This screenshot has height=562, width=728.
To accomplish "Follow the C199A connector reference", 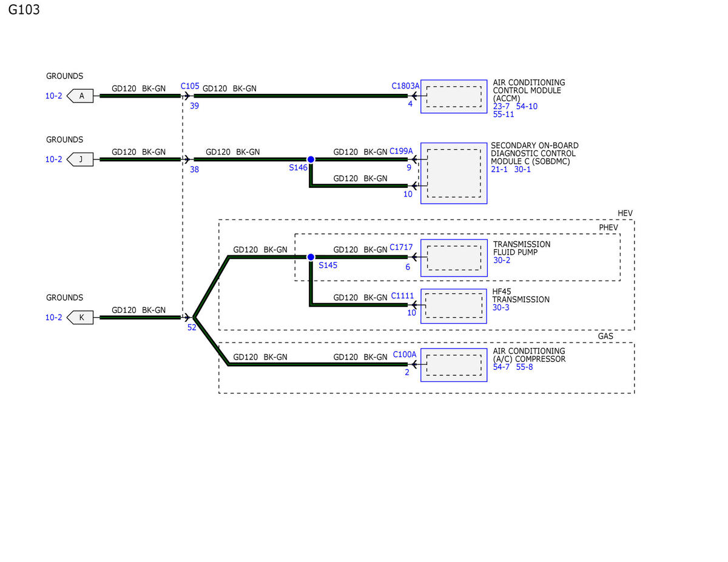I will tap(401, 150).
